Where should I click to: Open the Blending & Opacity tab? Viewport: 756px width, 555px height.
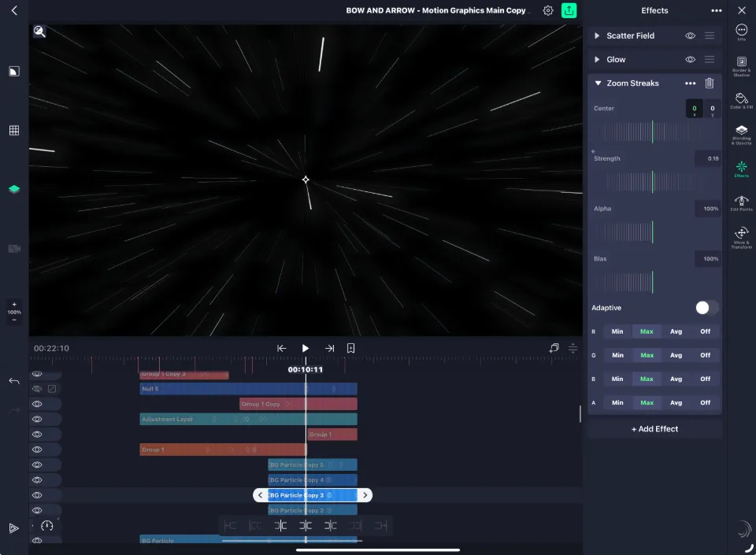(742, 135)
